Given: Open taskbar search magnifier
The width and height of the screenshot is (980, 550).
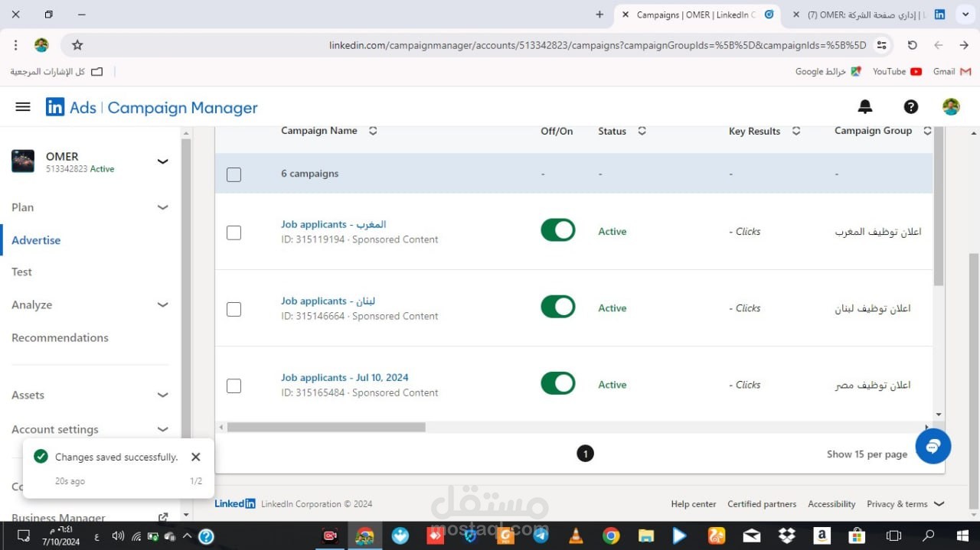Looking at the screenshot, I should pos(928,535).
